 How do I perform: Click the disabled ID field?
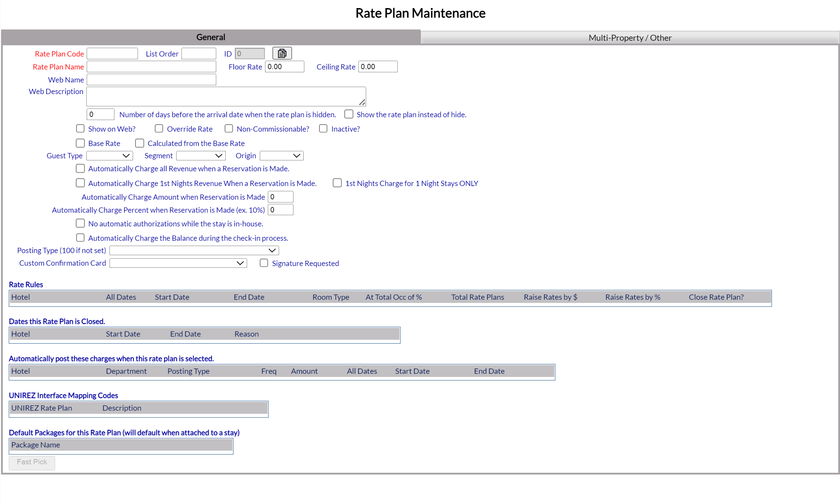250,54
